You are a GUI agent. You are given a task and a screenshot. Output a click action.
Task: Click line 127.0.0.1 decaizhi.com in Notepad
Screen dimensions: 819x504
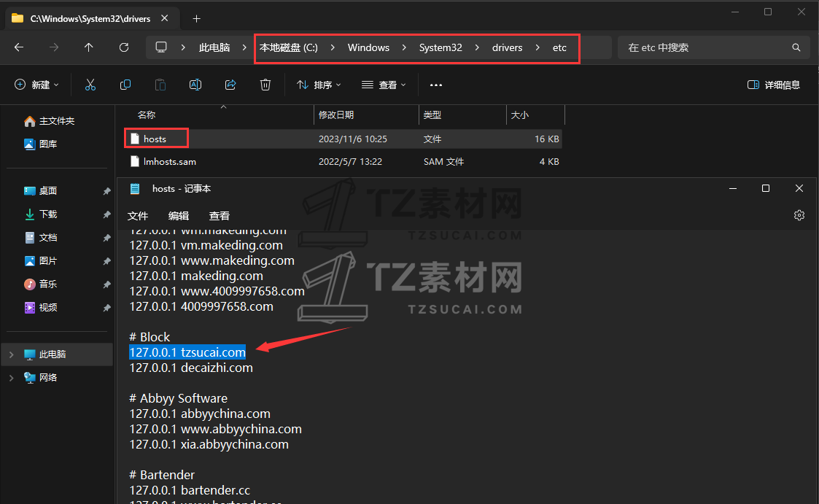191,368
